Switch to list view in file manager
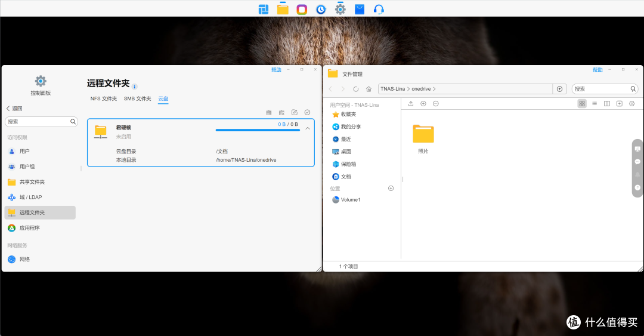644x336 pixels. coord(595,104)
